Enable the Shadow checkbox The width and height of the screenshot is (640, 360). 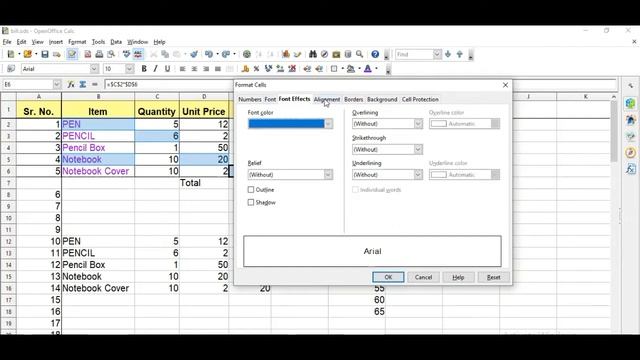click(x=251, y=202)
